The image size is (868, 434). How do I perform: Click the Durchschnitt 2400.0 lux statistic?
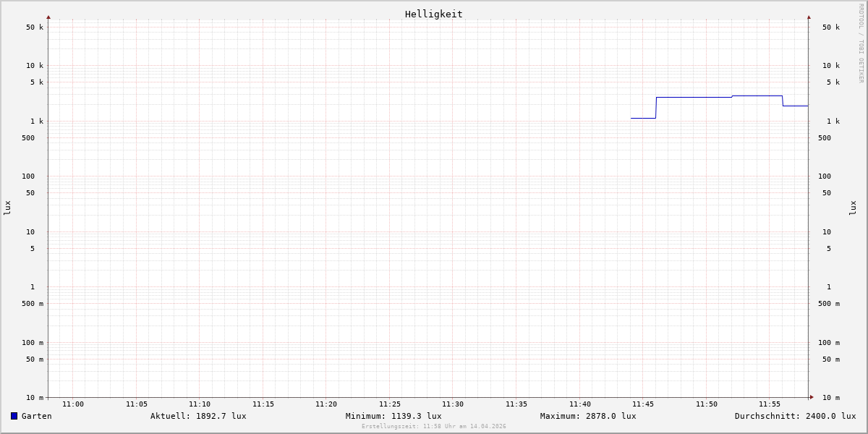tap(795, 416)
